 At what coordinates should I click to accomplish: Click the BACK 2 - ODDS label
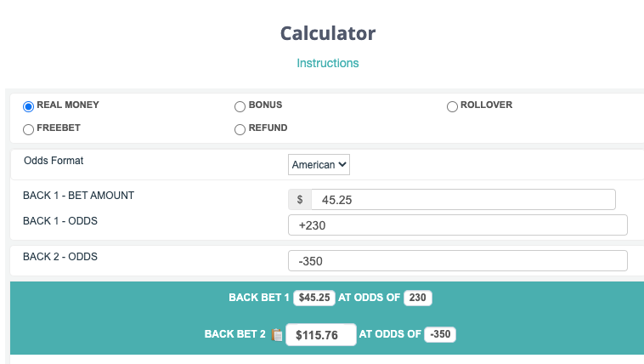click(x=60, y=256)
